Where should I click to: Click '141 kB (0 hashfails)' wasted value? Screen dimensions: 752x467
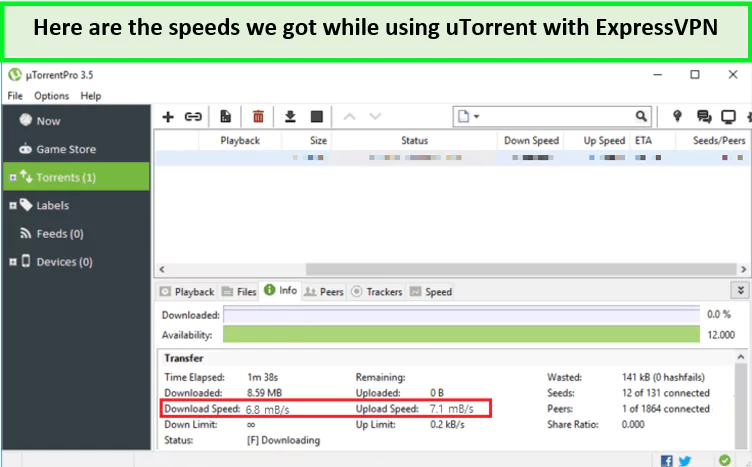(x=663, y=377)
